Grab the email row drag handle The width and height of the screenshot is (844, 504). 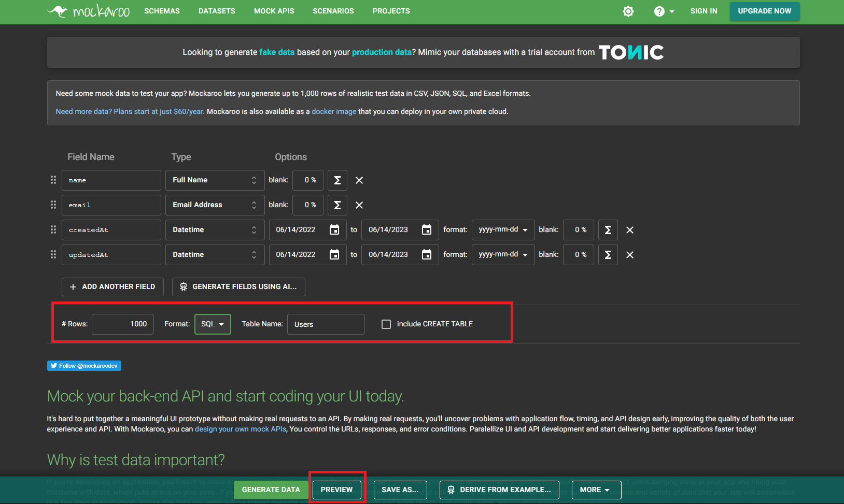point(53,205)
